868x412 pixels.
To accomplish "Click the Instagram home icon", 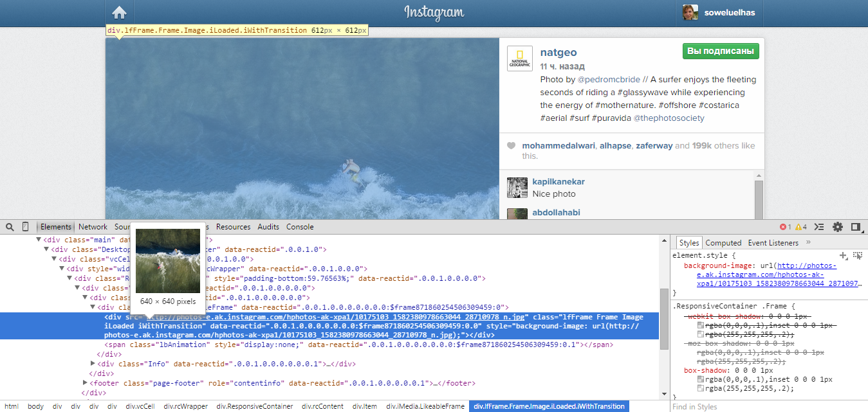I will pyautogui.click(x=119, y=13).
